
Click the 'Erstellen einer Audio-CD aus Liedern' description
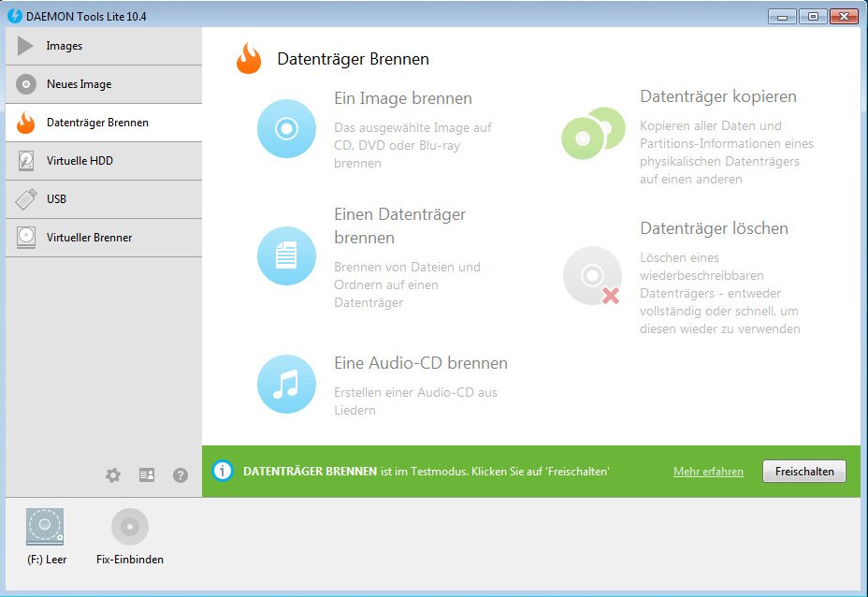point(415,400)
